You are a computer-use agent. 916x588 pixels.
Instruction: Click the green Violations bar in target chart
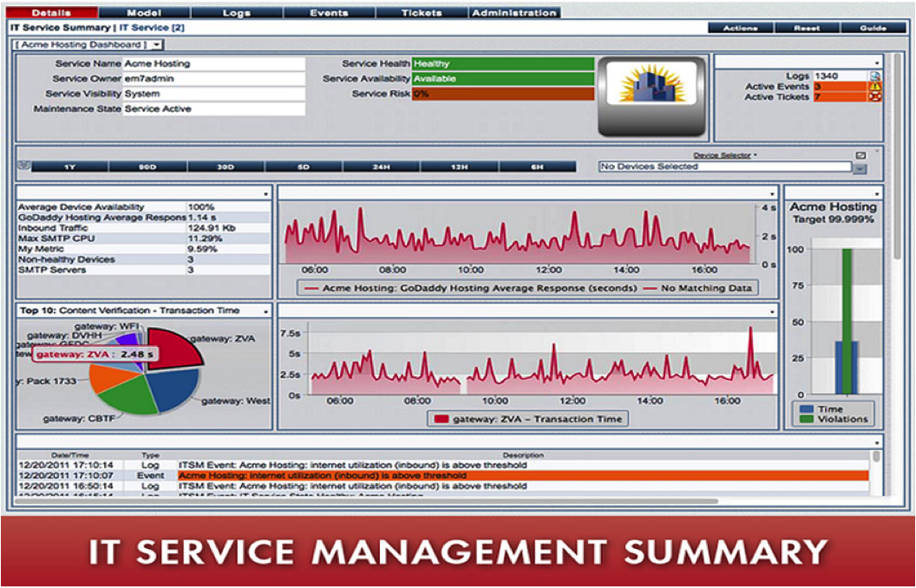[847, 321]
